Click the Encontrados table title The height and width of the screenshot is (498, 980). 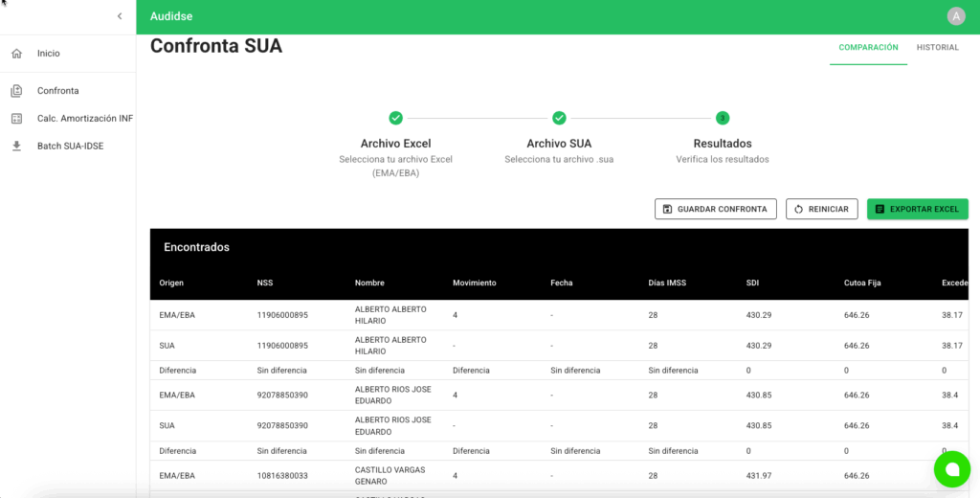[x=196, y=247]
